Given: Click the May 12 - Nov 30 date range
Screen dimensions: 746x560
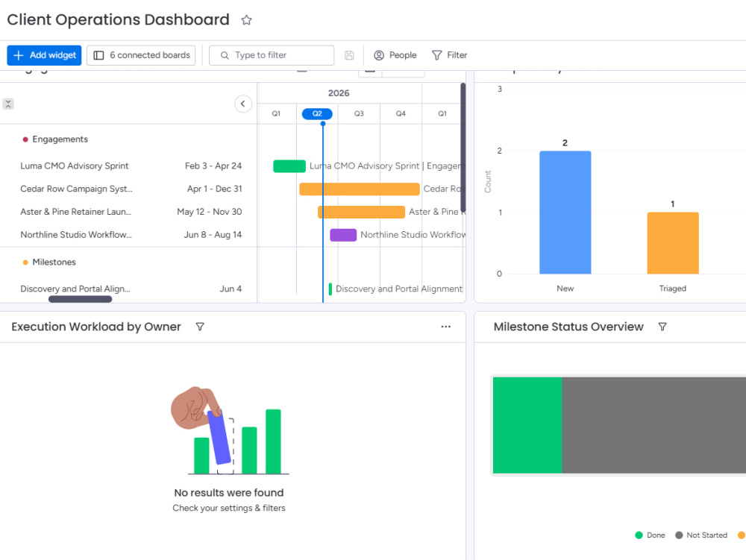Looking at the screenshot, I should (210, 212).
